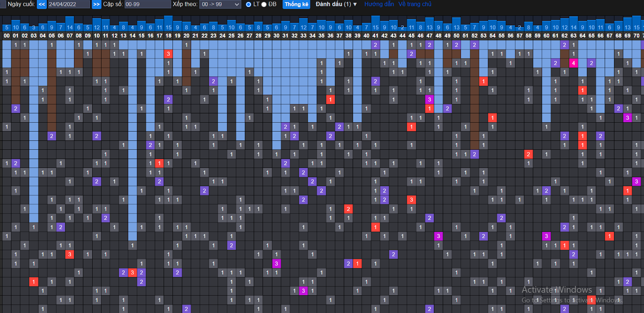The image size is (644, 313).
Task: Click column header 12
Action: click(114, 36)
